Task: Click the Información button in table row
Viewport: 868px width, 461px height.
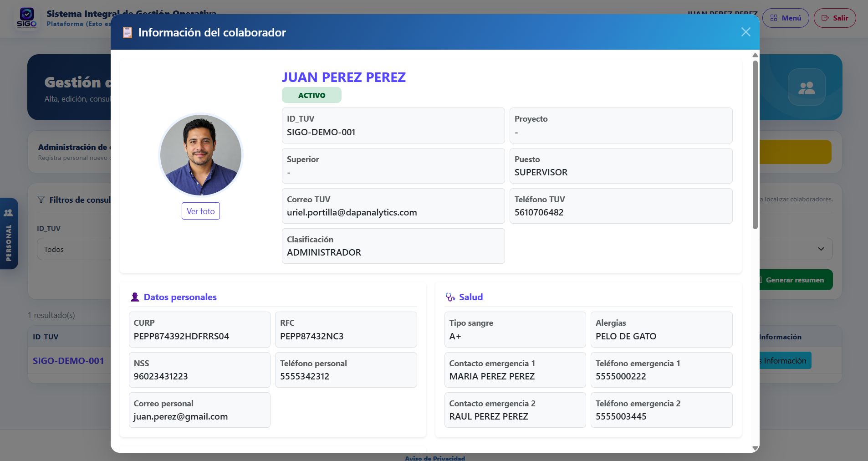Action: tap(785, 360)
